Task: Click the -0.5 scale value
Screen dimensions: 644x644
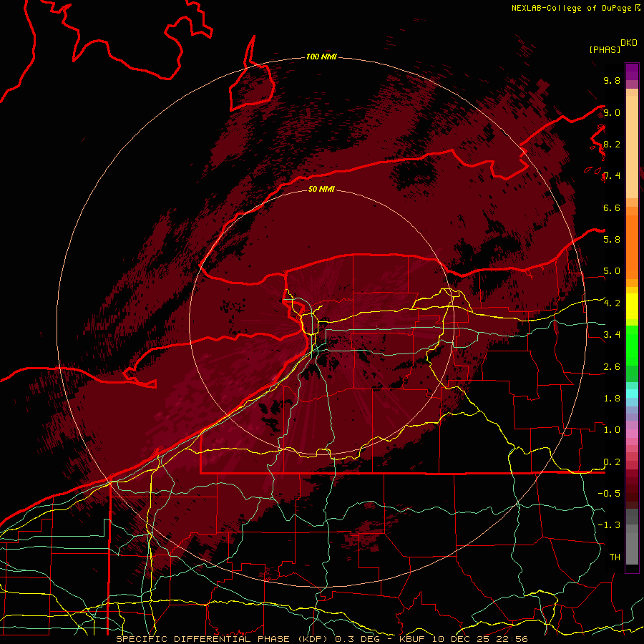Action: tap(609, 494)
